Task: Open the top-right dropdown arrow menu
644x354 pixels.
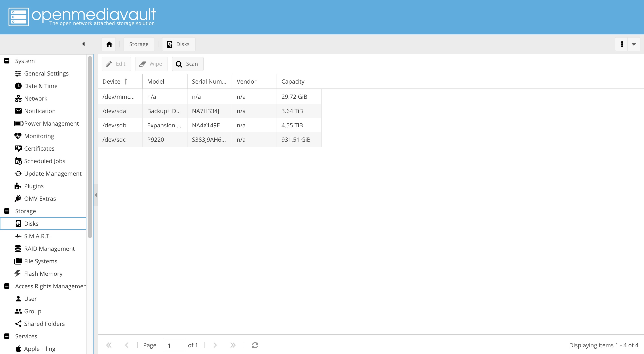Action: [x=633, y=44]
